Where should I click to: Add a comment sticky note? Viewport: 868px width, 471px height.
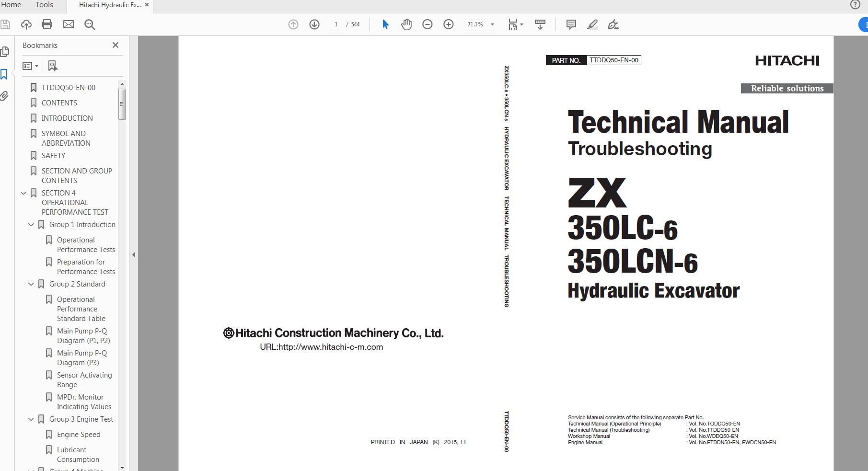click(x=571, y=24)
